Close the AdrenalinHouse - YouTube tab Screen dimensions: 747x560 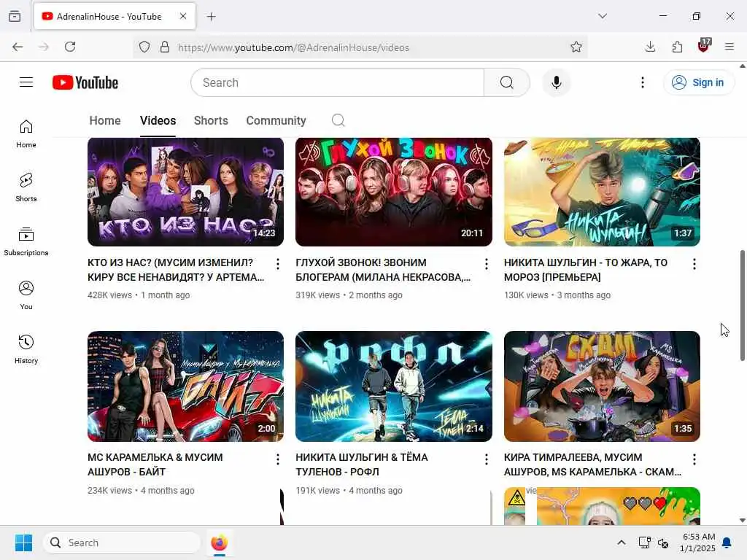click(x=183, y=16)
